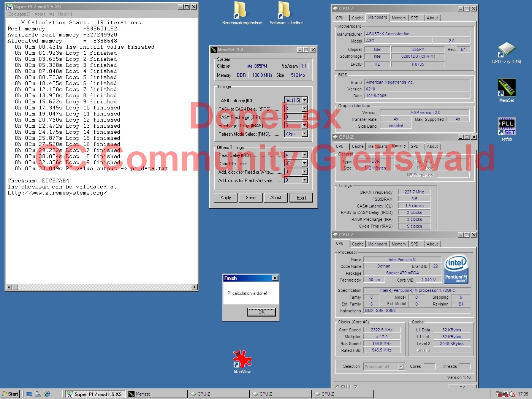Switch to Super PI taskbar button
Viewport: 532px width, 399px height.
click(x=94, y=394)
